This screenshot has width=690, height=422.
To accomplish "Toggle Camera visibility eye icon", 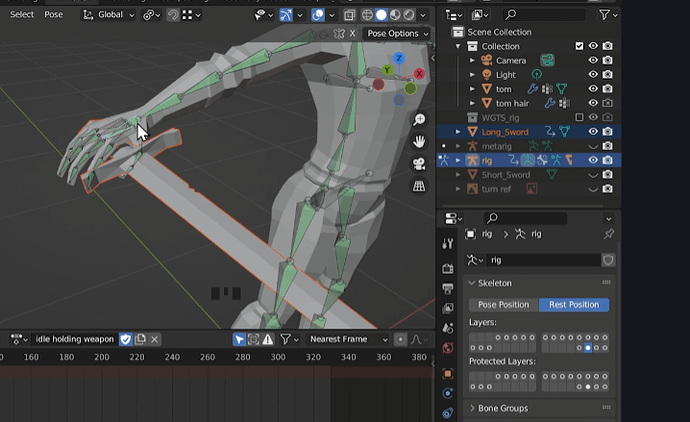I will pyautogui.click(x=593, y=60).
